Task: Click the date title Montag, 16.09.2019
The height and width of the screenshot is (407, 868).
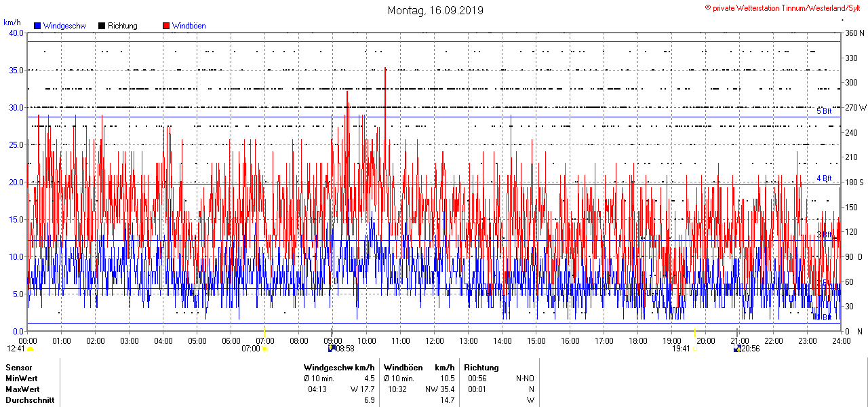Action: tap(435, 10)
